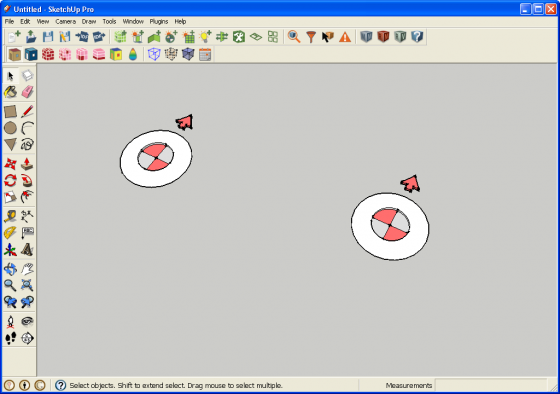Screen dimensions: 560x394
Task: Select the Arc tool
Action: (x=27, y=128)
